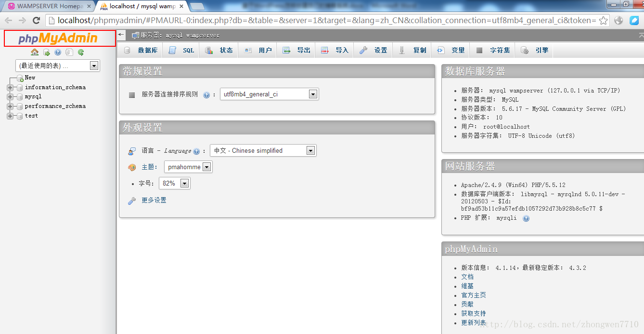The image size is (644, 334).
Task: Open the 贡献 link
Action: click(467, 304)
